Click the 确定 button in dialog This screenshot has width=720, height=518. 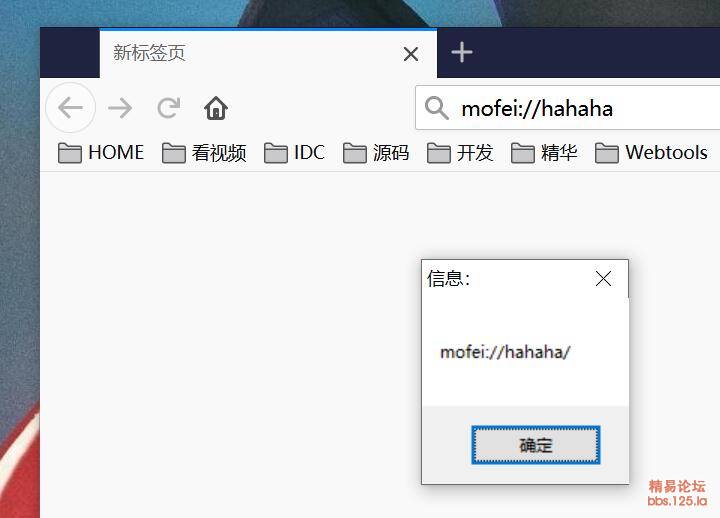point(535,445)
